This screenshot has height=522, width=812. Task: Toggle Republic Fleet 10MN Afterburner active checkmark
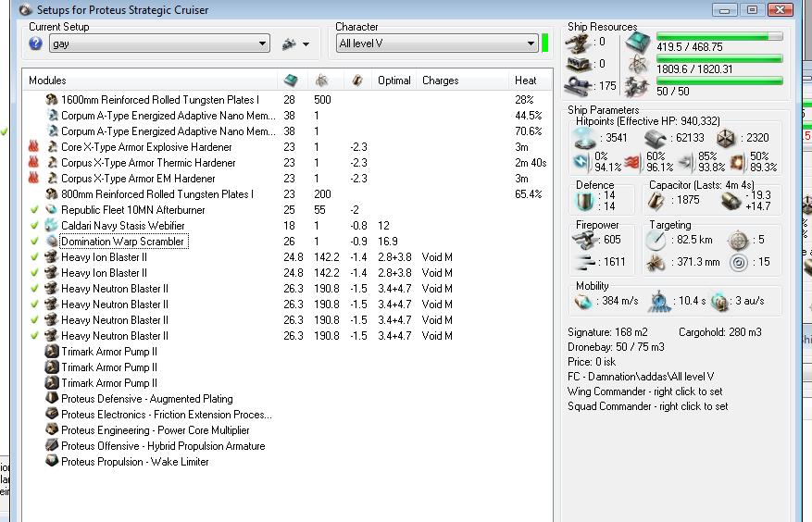[x=34, y=210]
